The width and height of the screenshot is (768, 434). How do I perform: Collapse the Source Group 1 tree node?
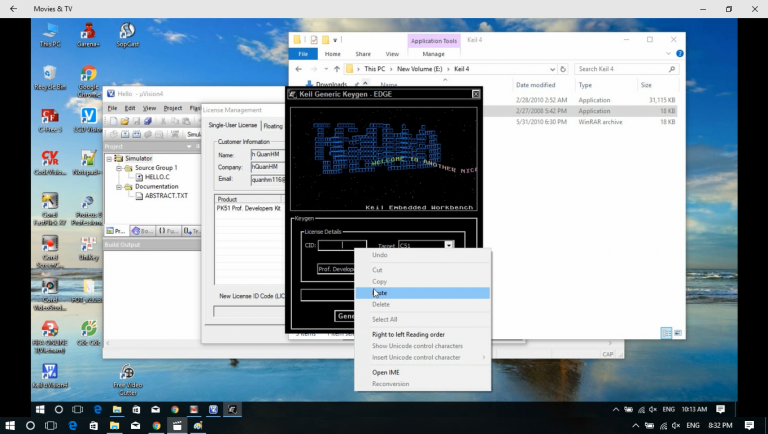[118, 167]
